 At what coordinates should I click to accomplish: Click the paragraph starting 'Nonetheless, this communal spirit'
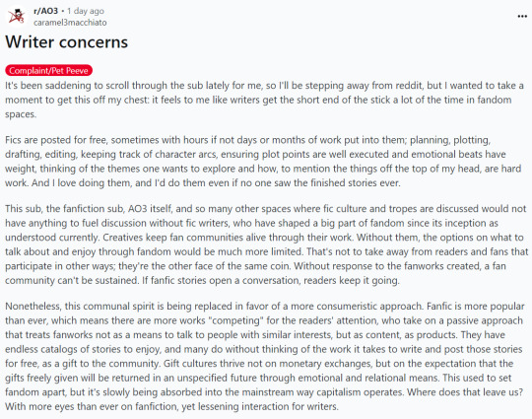[265, 356]
